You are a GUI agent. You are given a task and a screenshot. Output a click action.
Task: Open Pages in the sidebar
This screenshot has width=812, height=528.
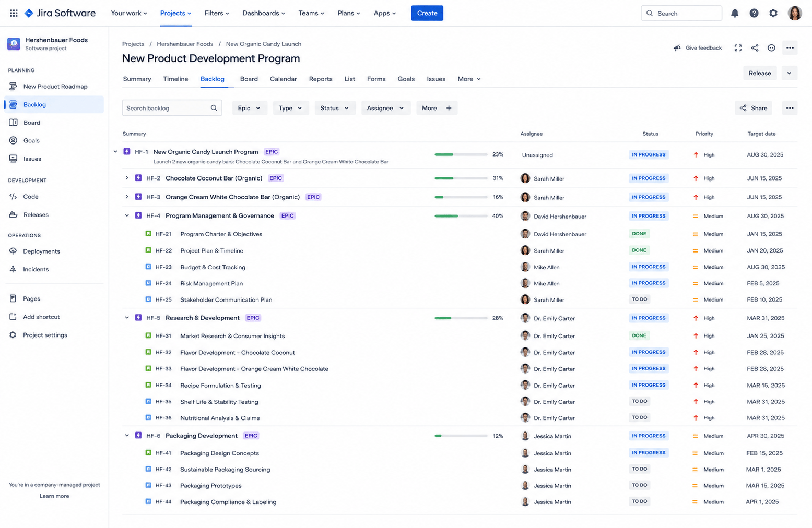pos(54,299)
